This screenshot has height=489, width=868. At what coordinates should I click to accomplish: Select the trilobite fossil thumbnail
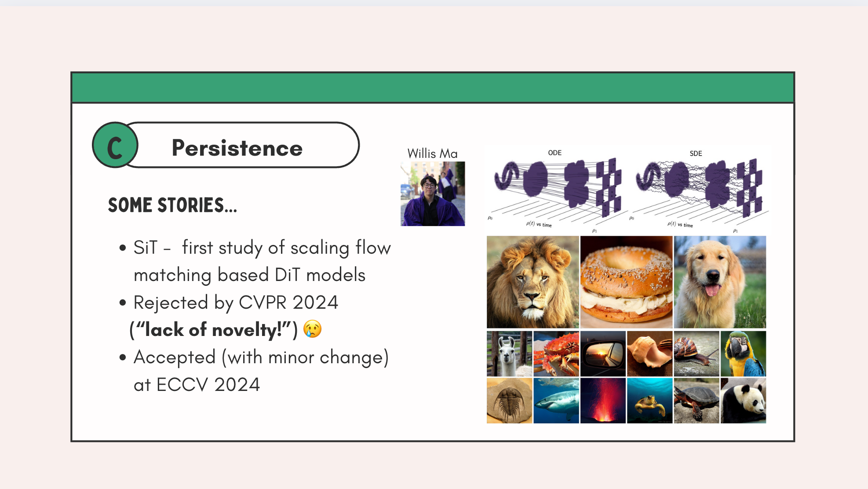click(x=509, y=401)
